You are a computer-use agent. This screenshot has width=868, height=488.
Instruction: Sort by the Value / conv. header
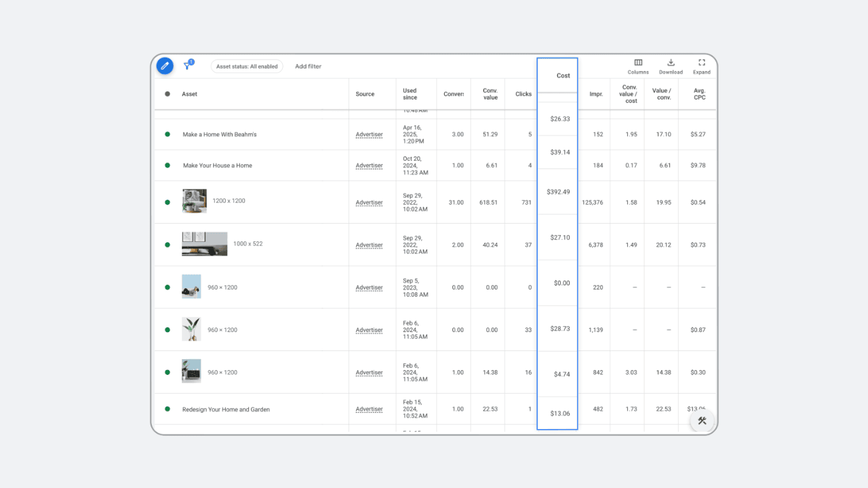point(662,94)
